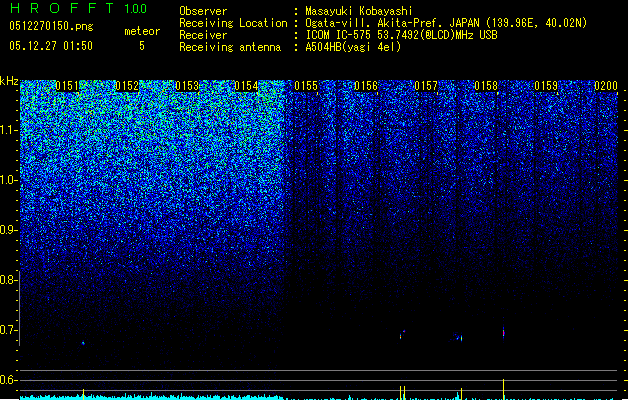Click the meteor count value 5
This screenshot has height=400, width=629.
click(142, 46)
